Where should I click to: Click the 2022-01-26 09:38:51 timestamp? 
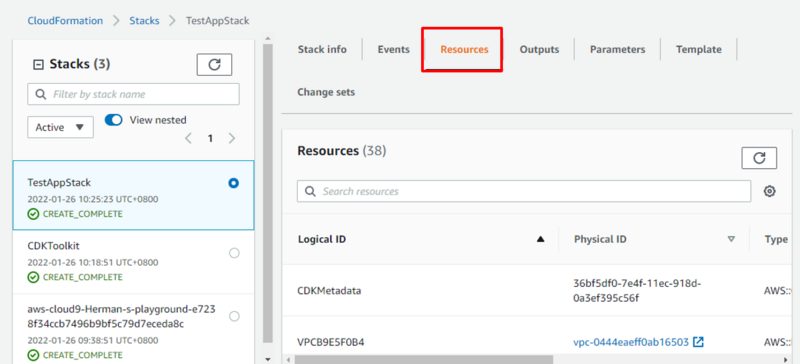93,340
